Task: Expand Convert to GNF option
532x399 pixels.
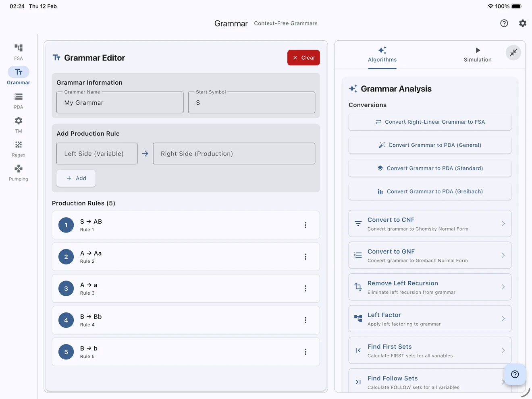Action: [430, 255]
